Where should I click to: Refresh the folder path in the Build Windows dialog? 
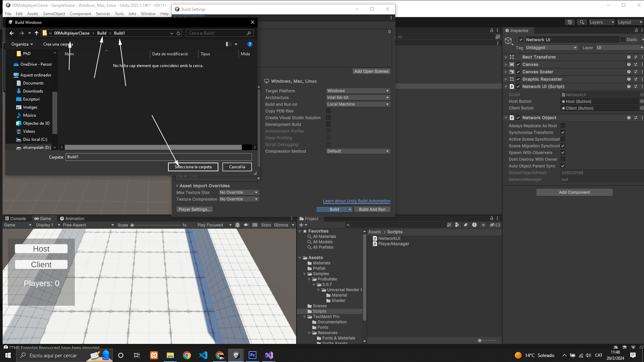coord(178,33)
